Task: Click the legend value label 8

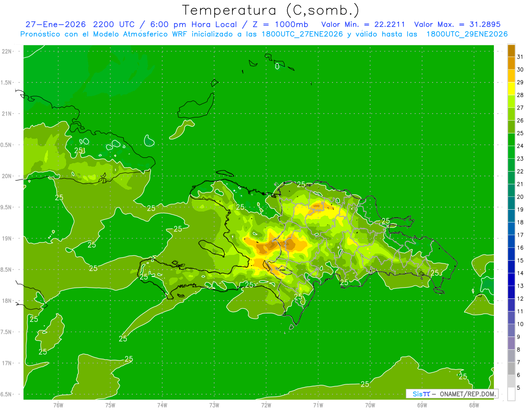Action: tap(519, 349)
